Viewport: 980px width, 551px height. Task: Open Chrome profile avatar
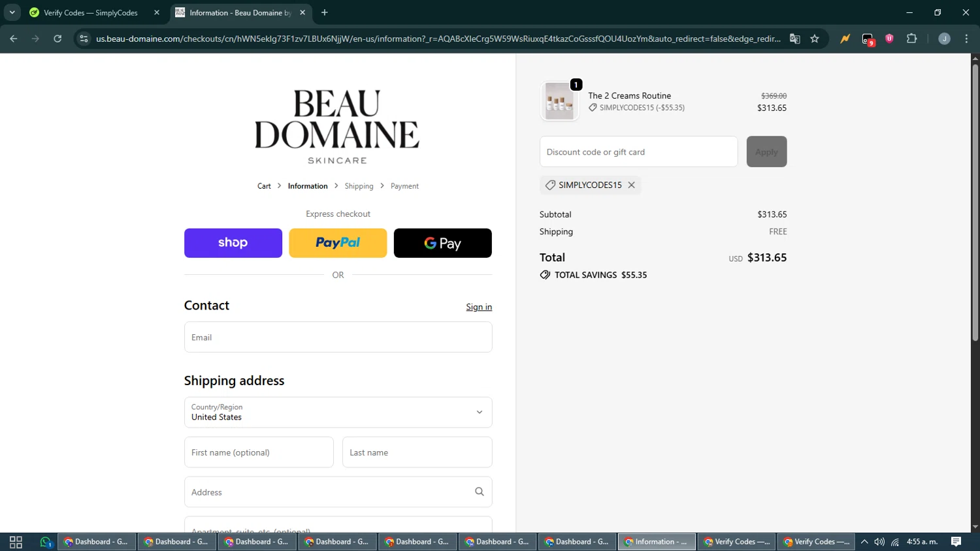[x=944, y=39]
